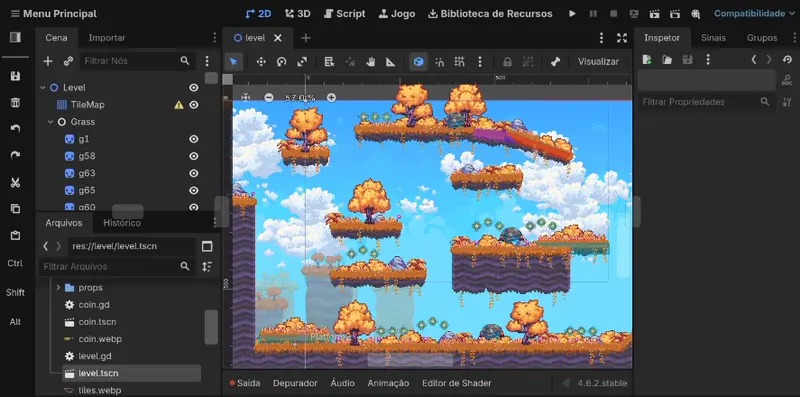Focus the Filtrar Arquivos field
The width and height of the screenshot is (800, 397).
click(117, 266)
